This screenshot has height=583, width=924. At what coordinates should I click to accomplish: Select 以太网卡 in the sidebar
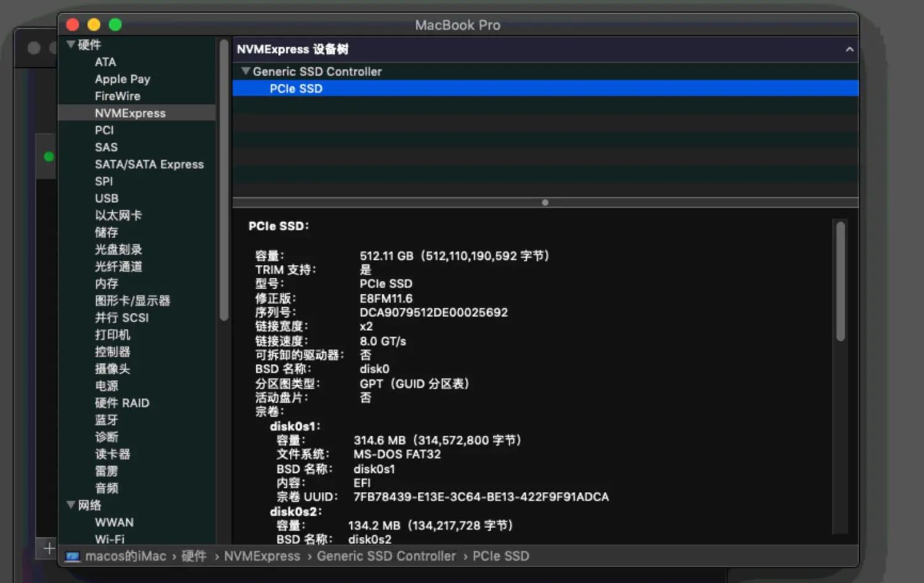tap(118, 215)
